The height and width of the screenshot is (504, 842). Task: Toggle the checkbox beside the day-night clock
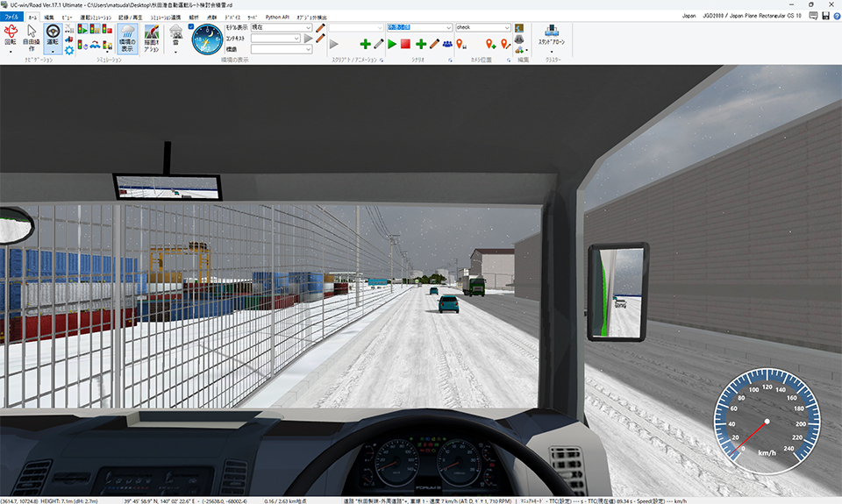click(190, 26)
